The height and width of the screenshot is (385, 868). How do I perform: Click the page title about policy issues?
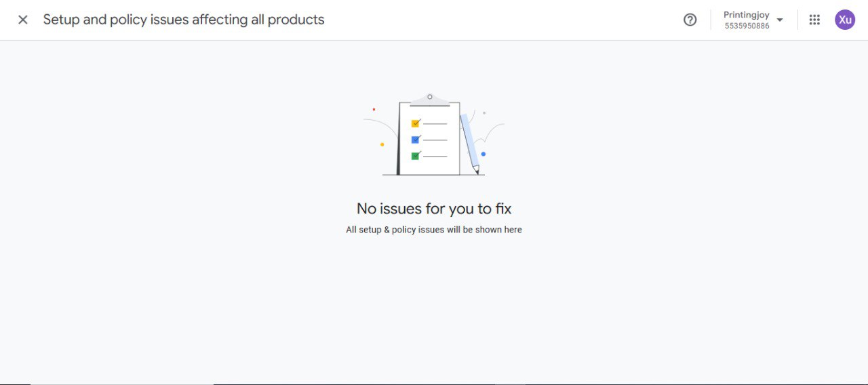click(x=184, y=20)
